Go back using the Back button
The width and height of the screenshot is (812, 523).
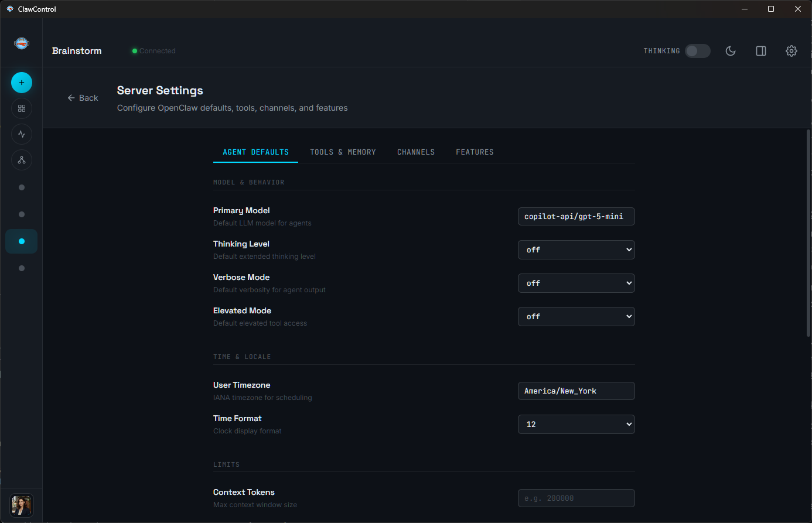tap(83, 98)
